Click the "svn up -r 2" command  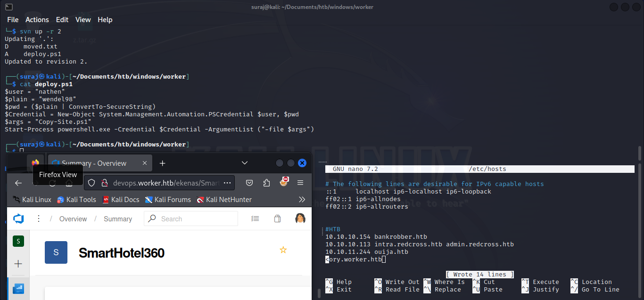click(x=41, y=31)
